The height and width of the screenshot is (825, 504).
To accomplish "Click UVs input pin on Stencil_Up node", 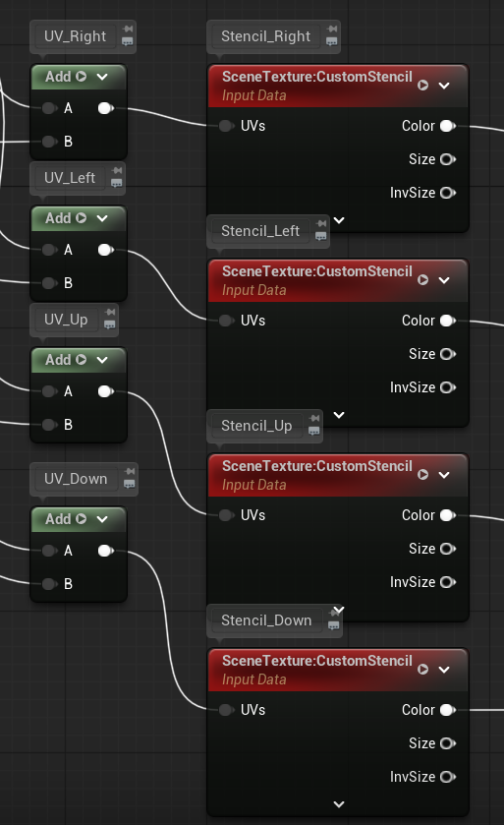I will pyautogui.click(x=226, y=515).
